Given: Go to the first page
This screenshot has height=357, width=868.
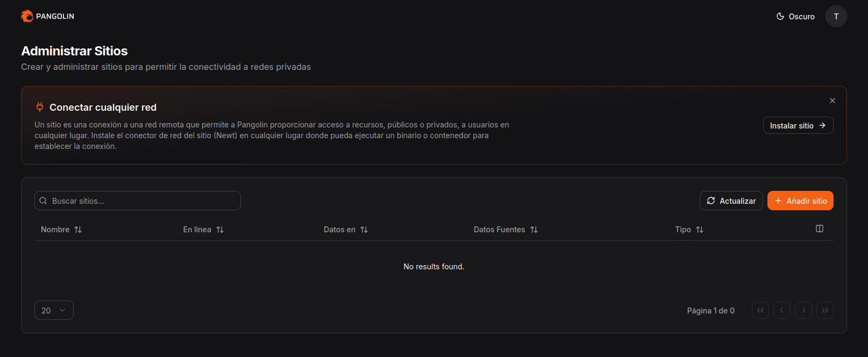Looking at the screenshot, I should [x=760, y=310].
